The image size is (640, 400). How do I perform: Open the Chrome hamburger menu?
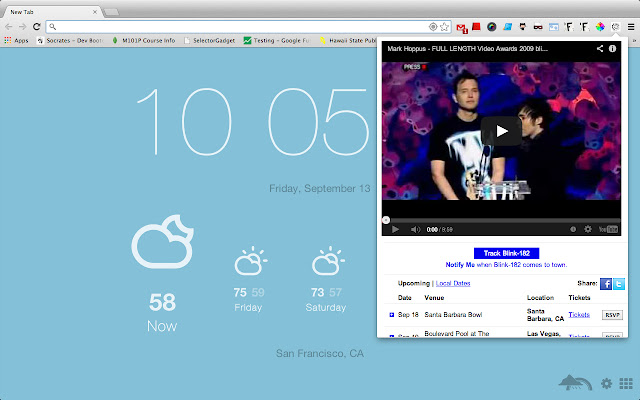tap(630, 26)
